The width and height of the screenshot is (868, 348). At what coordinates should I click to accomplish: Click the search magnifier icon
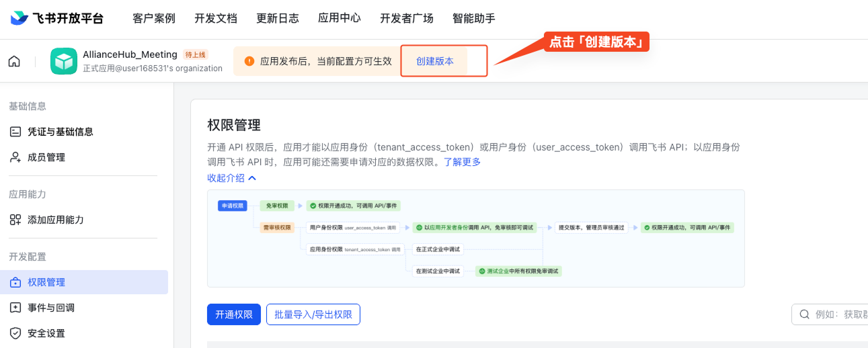(804, 314)
